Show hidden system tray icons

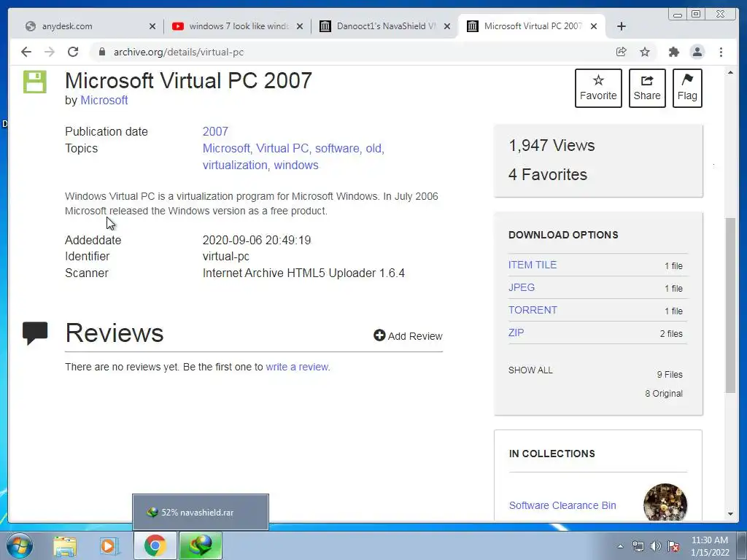point(620,546)
